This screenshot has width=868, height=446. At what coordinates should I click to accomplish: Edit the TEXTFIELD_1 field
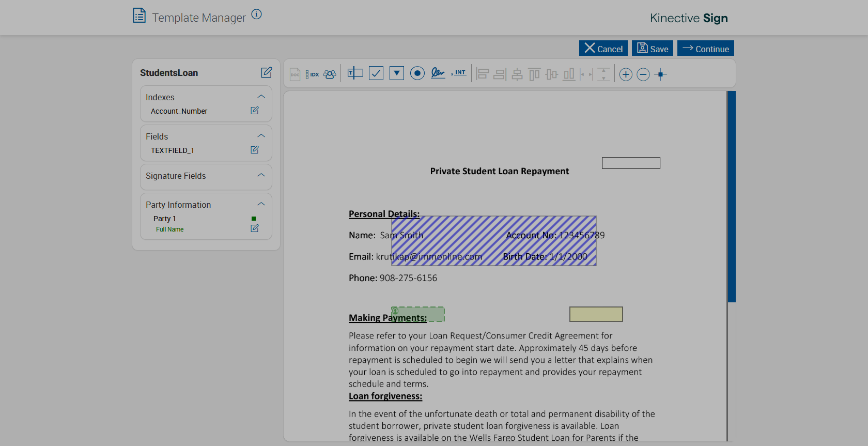coord(255,150)
